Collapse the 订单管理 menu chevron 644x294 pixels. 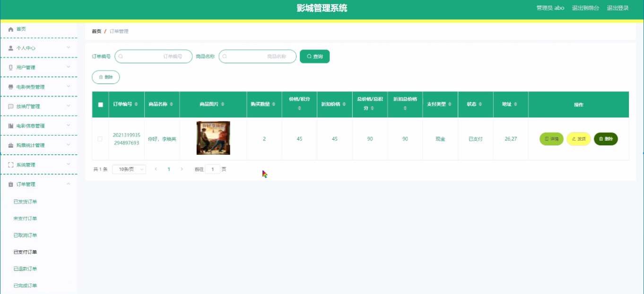69,184
